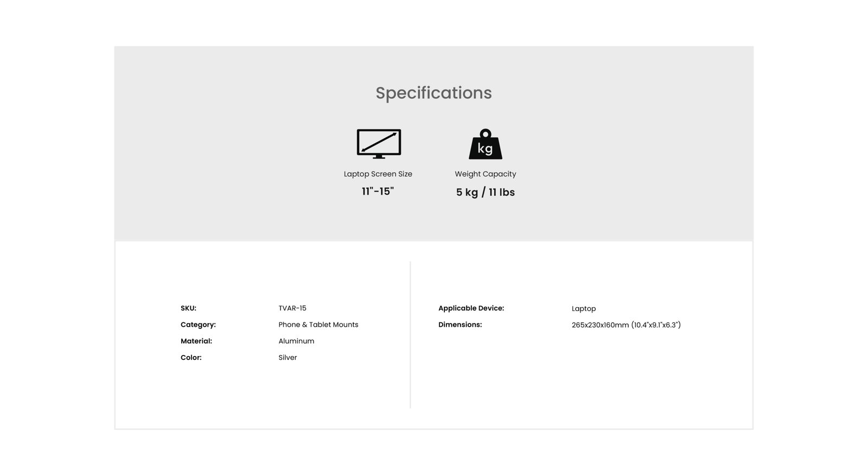Select the TVAR-15 SKU value
The height and width of the screenshot is (476, 868).
(292, 308)
